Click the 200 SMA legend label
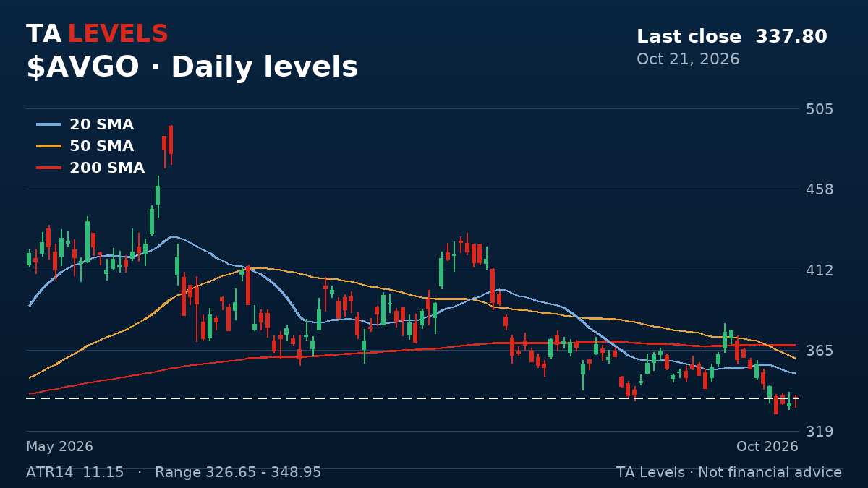Viewport: 868px width, 488px height. coord(107,168)
